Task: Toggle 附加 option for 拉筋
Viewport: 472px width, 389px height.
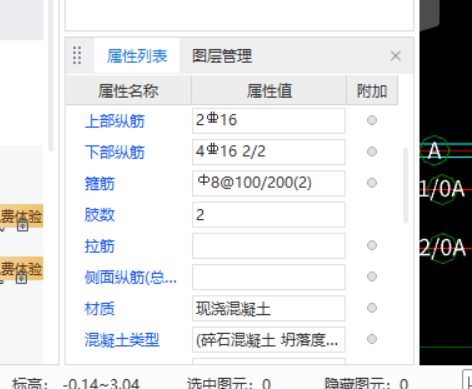Action: pos(372,245)
